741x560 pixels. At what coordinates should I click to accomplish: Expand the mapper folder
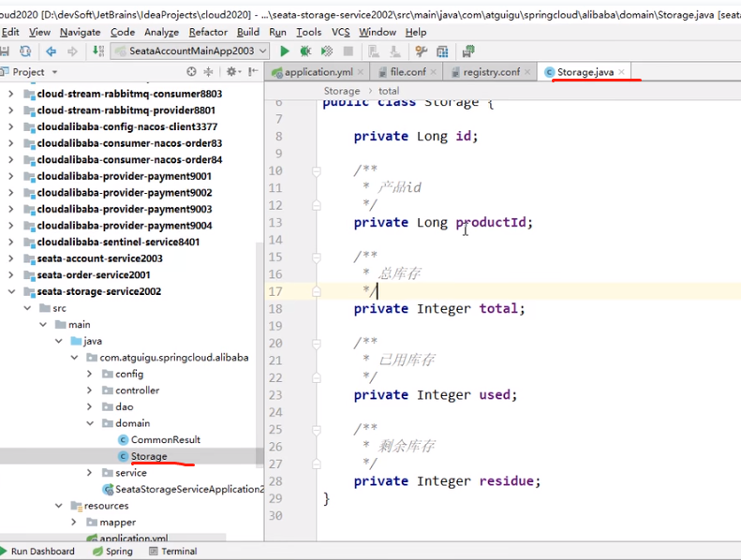[x=74, y=523]
